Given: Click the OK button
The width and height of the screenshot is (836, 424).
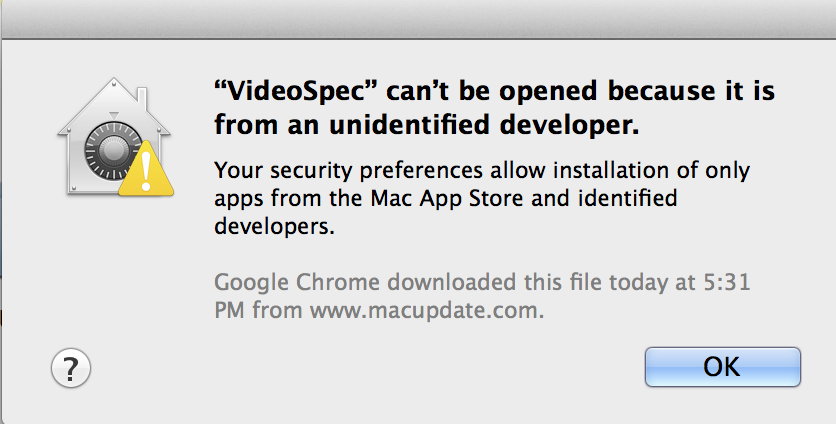Looking at the screenshot, I should [x=722, y=367].
